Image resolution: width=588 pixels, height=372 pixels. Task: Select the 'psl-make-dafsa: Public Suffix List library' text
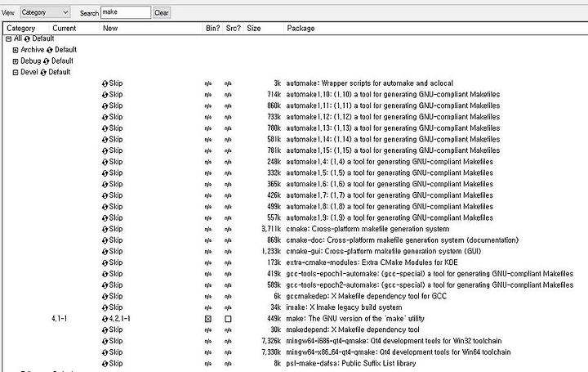coord(351,364)
